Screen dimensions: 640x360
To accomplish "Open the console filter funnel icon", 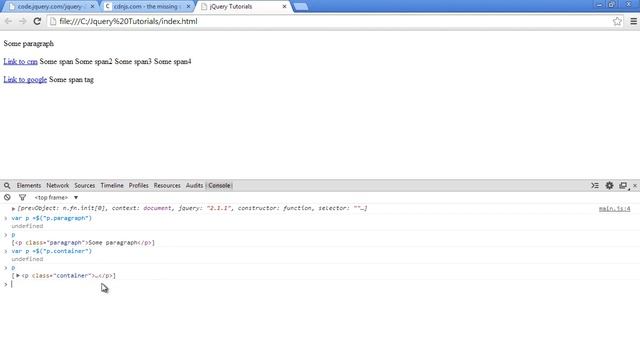I will tap(22, 197).
